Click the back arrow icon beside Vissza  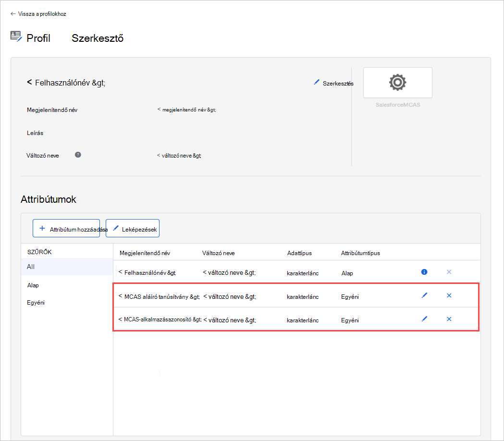(13, 14)
